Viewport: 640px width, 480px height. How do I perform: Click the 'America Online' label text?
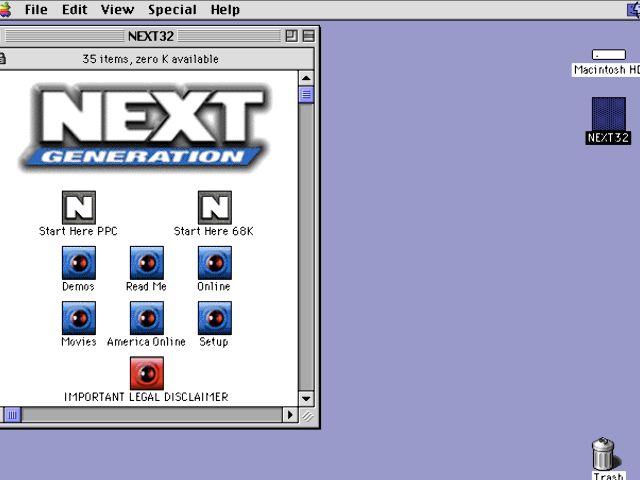146,342
